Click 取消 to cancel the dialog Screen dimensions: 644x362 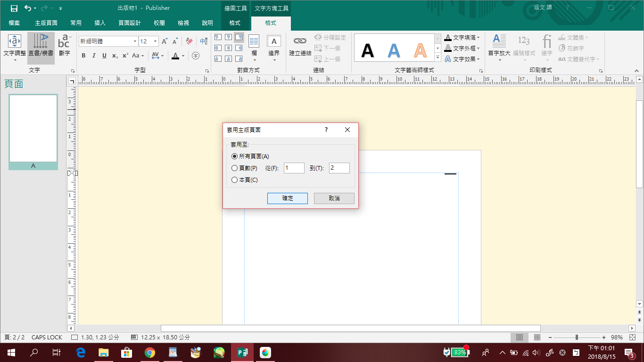[x=334, y=198]
